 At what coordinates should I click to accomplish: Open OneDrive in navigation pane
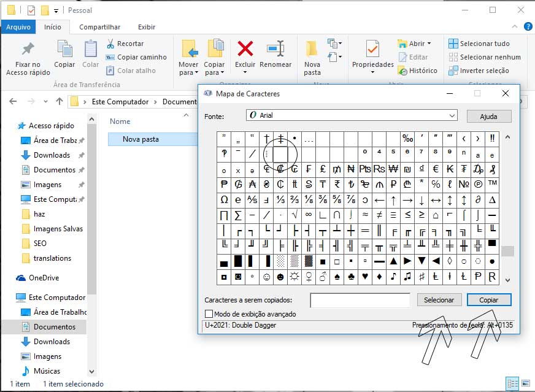[x=44, y=278]
